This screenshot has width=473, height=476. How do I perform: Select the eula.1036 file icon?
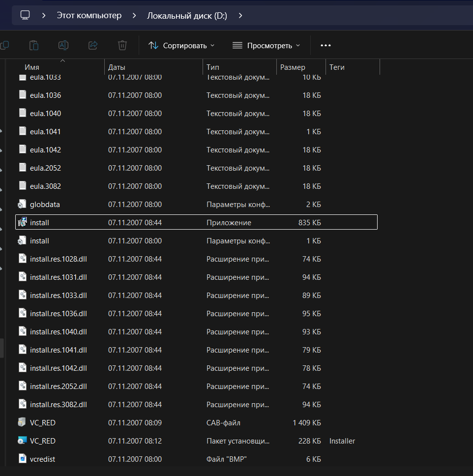[23, 95]
